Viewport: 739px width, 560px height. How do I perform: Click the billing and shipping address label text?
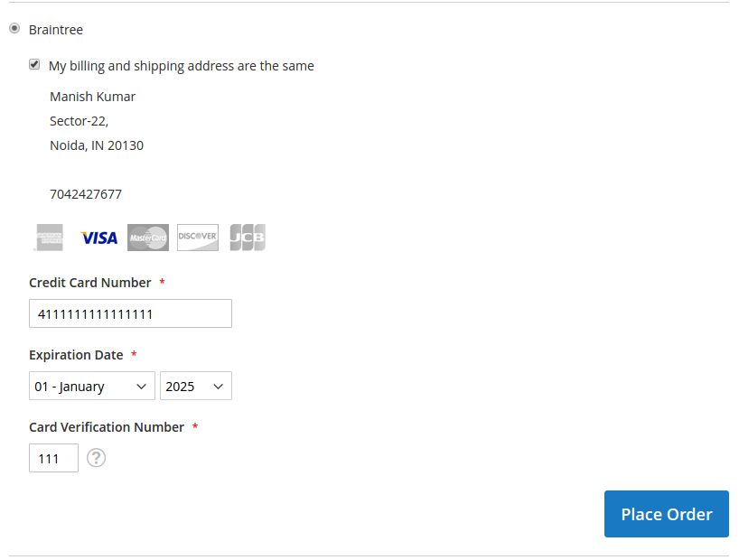pyautogui.click(x=182, y=66)
